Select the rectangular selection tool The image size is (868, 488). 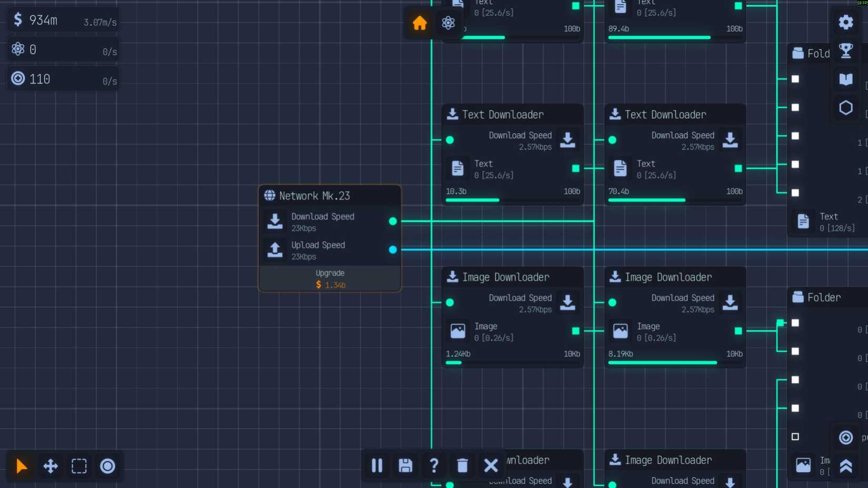pyautogui.click(x=79, y=466)
